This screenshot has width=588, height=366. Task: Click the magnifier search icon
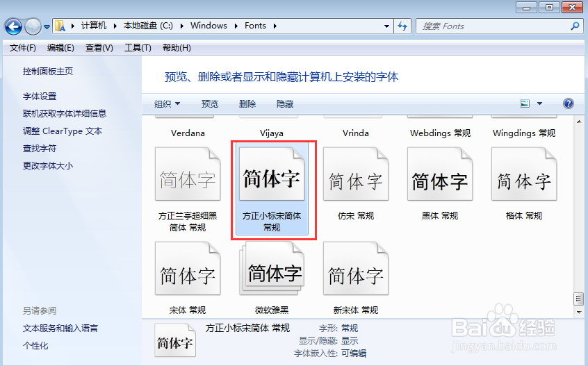[x=575, y=26]
